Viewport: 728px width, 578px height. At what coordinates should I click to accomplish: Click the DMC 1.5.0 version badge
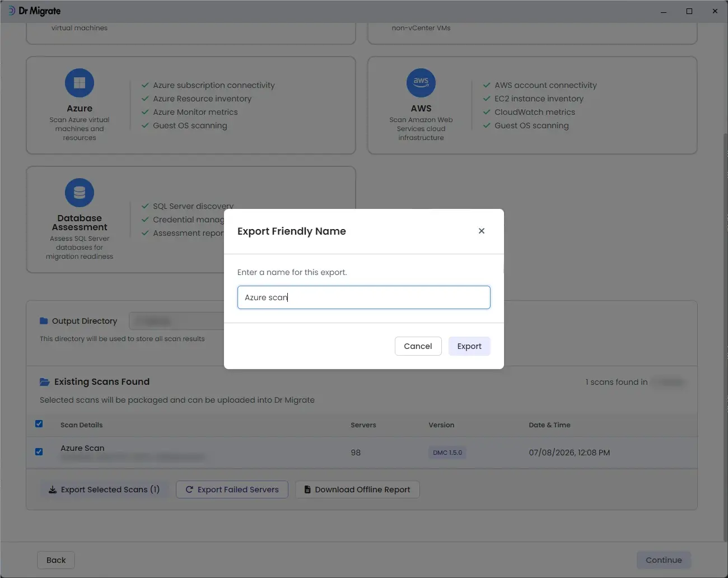click(x=447, y=453)
